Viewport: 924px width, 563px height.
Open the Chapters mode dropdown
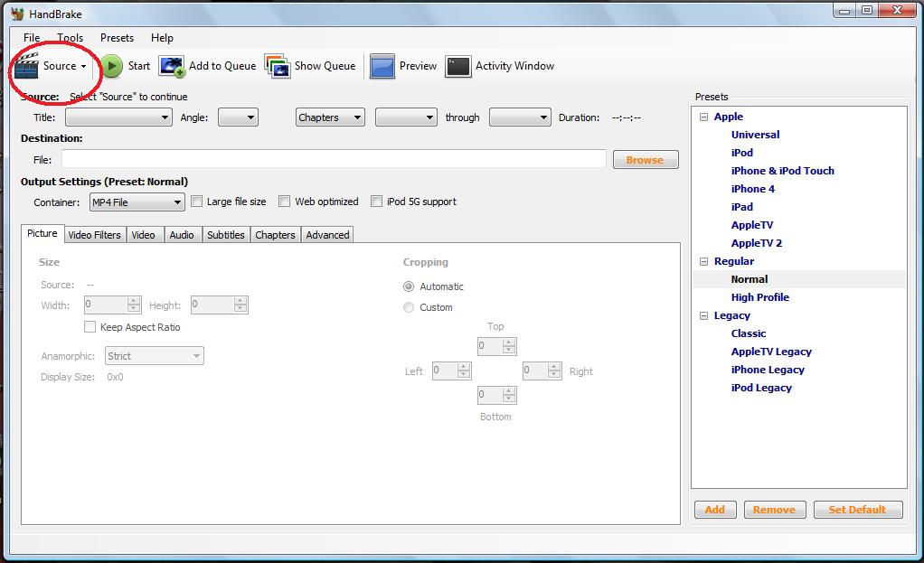[x=330, y=117]
